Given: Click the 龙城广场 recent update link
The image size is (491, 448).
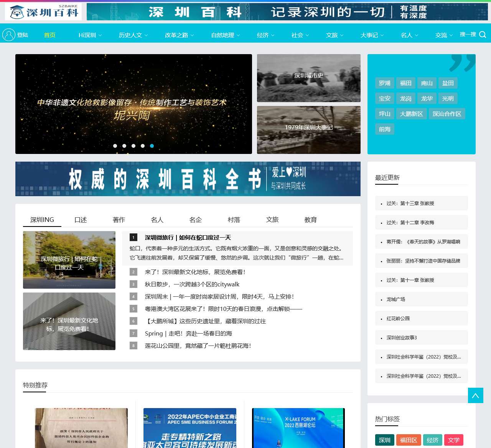Looking at the screenshot, I should pos(395,299).
